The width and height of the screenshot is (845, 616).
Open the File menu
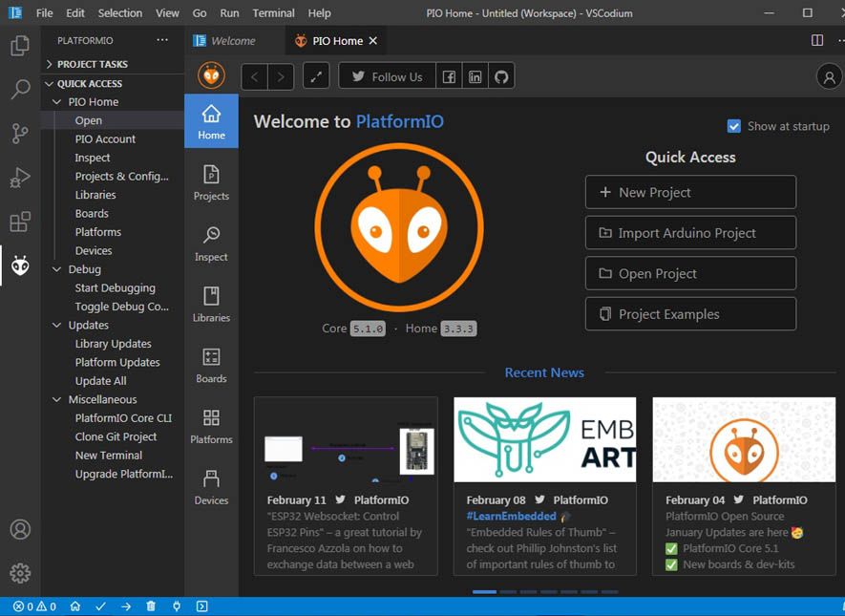pos(44,13)
